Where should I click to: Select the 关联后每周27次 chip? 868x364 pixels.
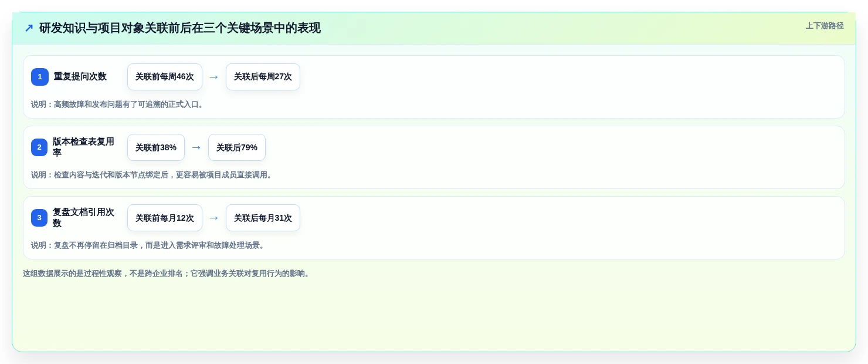(263, 77)
